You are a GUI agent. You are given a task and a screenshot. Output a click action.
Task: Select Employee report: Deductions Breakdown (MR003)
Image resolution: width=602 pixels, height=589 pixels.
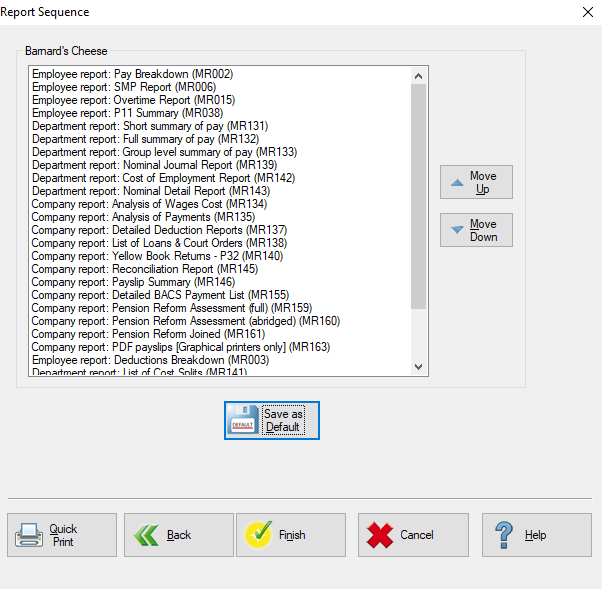click(142, 360)
